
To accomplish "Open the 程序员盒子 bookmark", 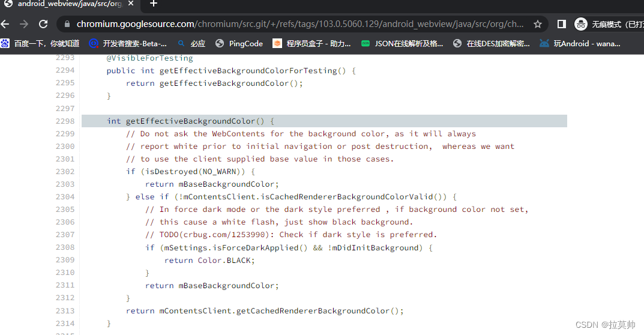I will coord(311,44).
